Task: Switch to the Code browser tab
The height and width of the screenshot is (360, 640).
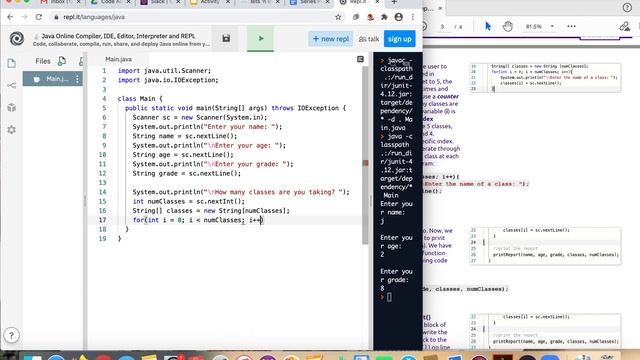Action: 109,2
